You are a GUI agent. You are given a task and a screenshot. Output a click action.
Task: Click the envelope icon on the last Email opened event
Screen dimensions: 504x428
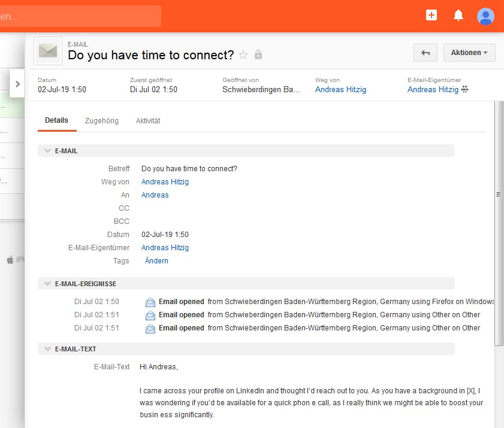point(150,328)
